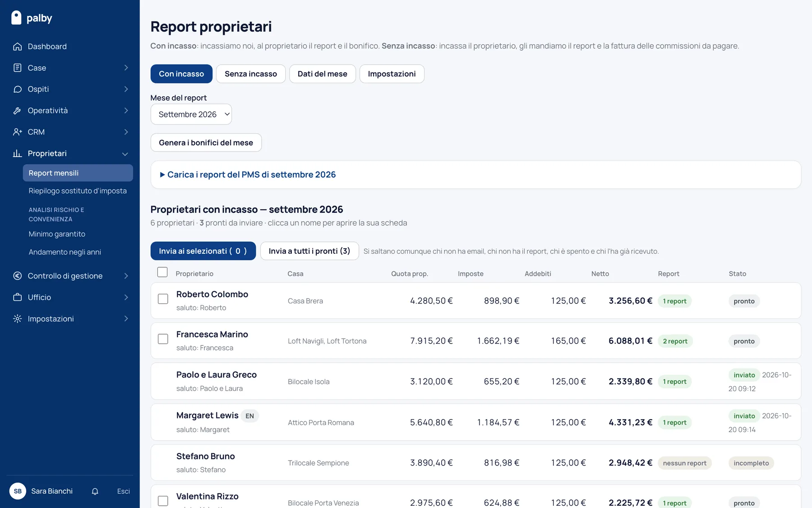
Task: Switch to the Senza incasso tab
Action: point(251,74)
